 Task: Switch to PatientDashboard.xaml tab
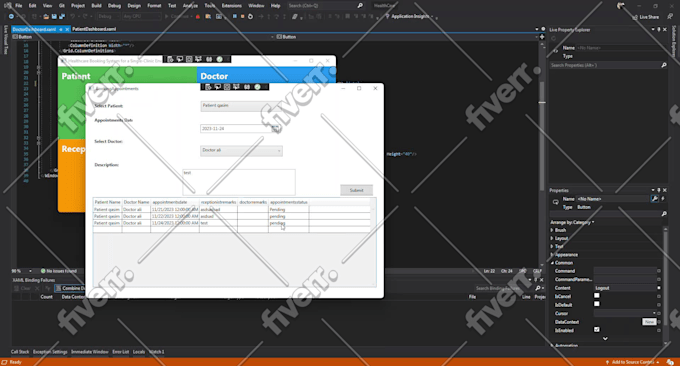click(94, 29)
